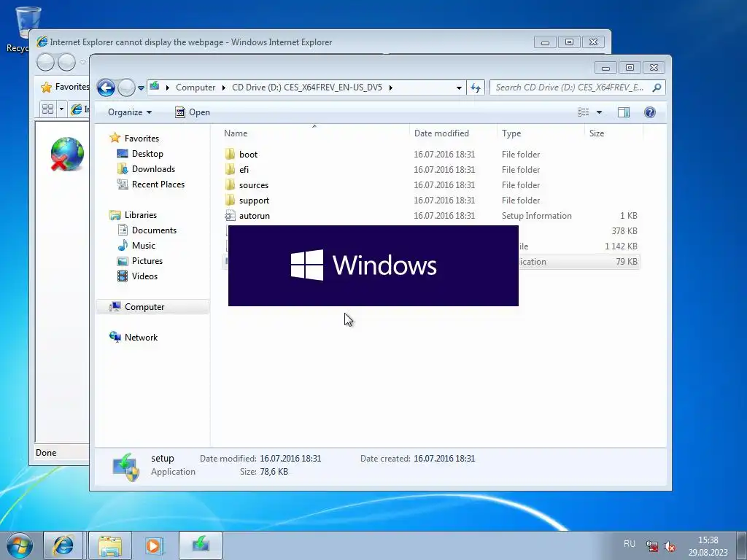
Task: Open the Start menu
Action: click(19, 545)
